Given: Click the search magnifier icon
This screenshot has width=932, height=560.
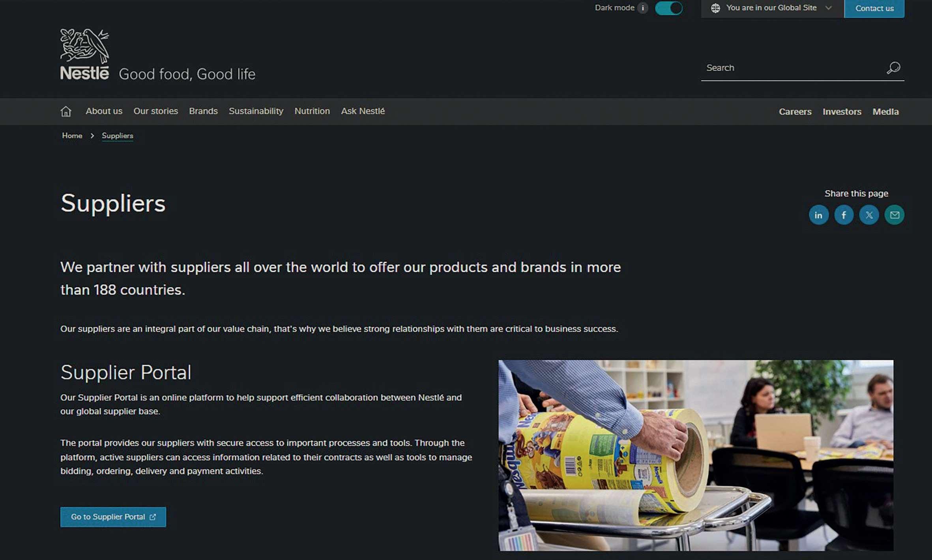Looking at the screenshot, I should click(893, 68).
